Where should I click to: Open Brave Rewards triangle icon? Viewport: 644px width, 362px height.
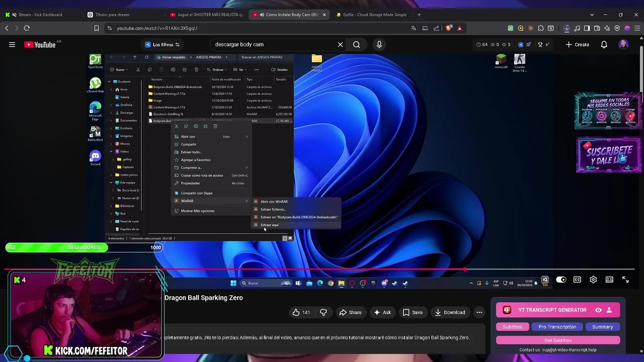(x=459, y=28)
